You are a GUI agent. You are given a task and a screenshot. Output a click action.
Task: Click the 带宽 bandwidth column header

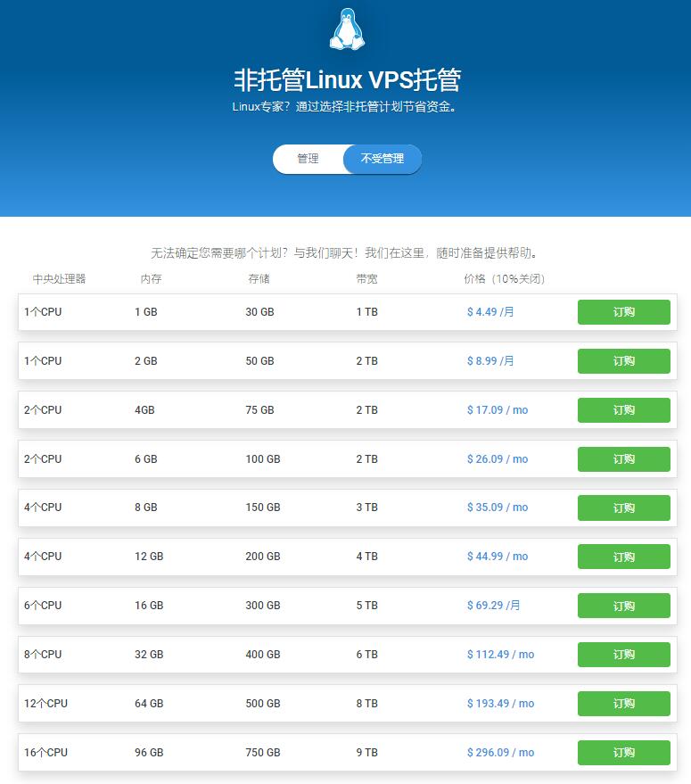[366, 279]
